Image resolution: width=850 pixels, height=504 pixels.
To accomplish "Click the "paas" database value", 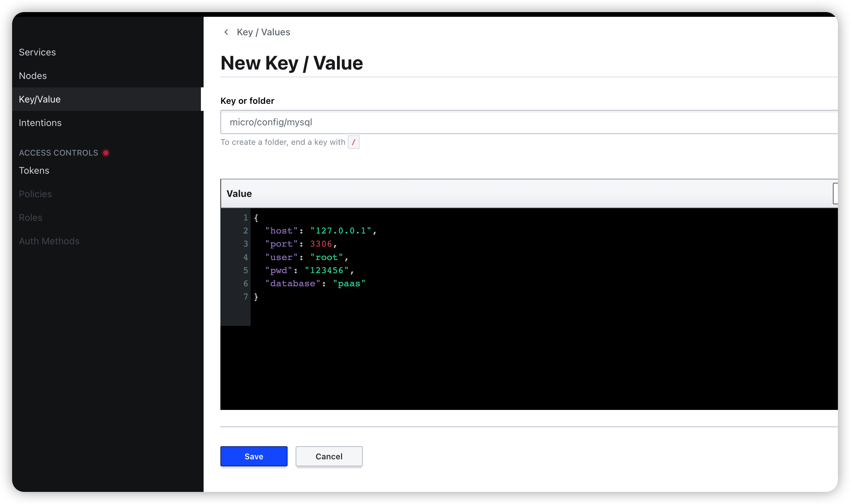I will coord(349,283).
